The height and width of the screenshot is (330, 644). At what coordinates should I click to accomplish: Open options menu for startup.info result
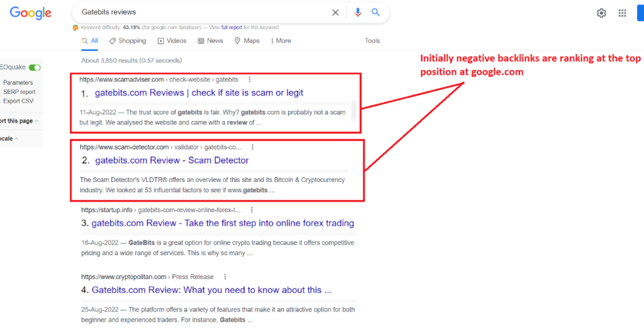(252, 210)
